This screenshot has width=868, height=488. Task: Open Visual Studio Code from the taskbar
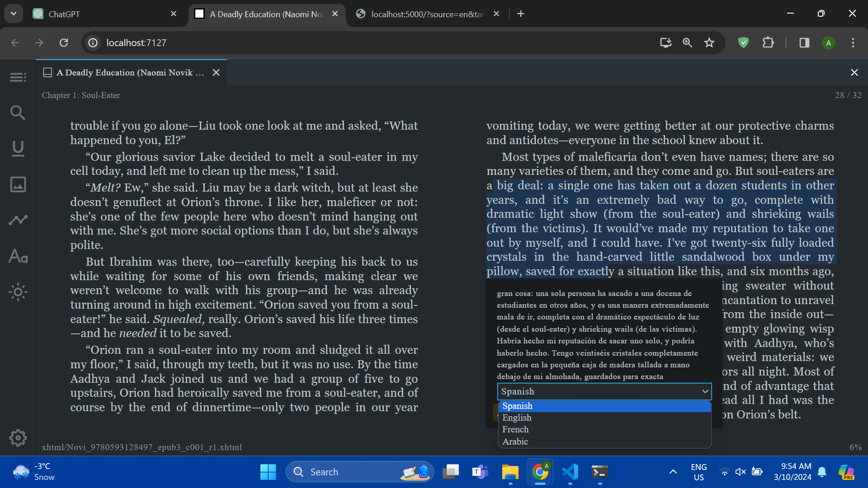click(x=570, y=472)
